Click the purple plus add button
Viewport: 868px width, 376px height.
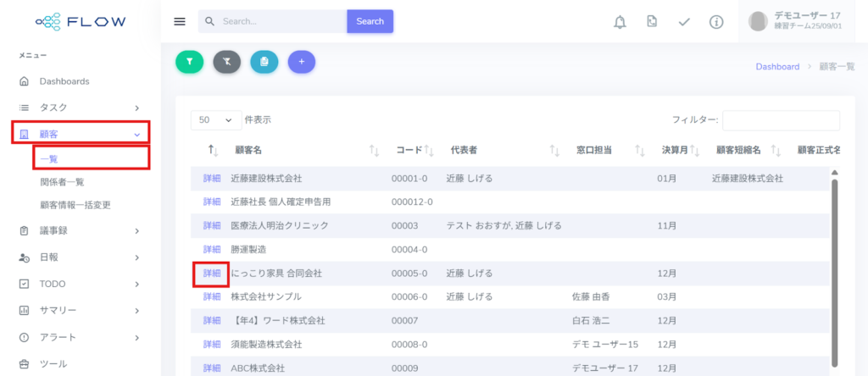pyautogui.click(x=302, y=62)
